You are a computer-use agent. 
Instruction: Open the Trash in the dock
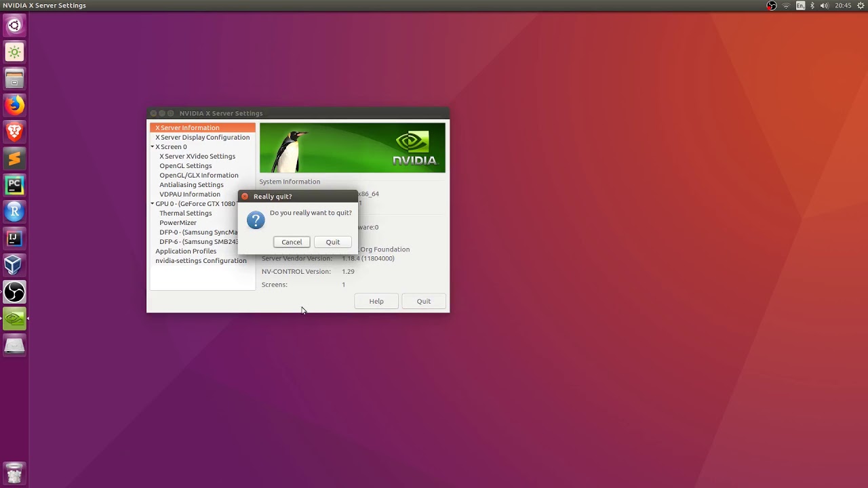coord(14,472)
